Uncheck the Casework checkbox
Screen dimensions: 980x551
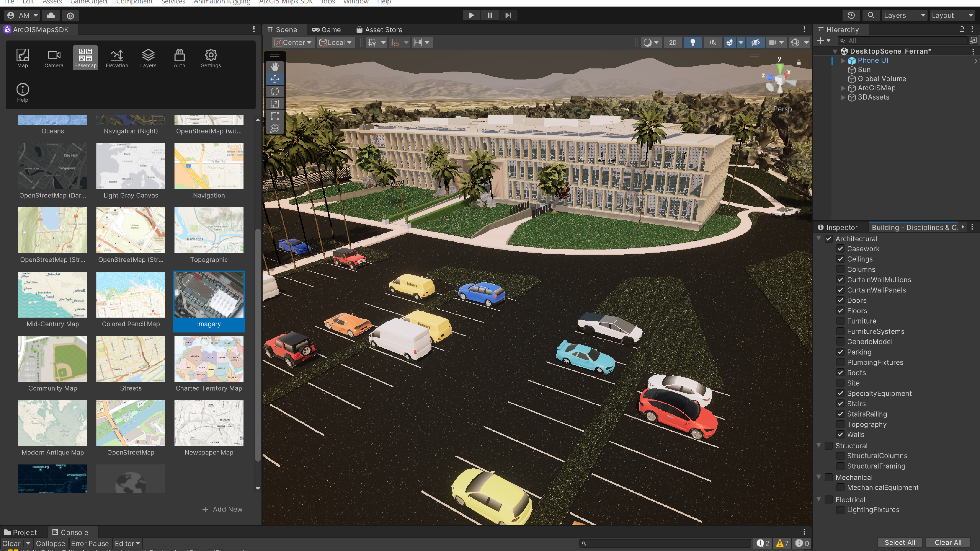point(840,249)
